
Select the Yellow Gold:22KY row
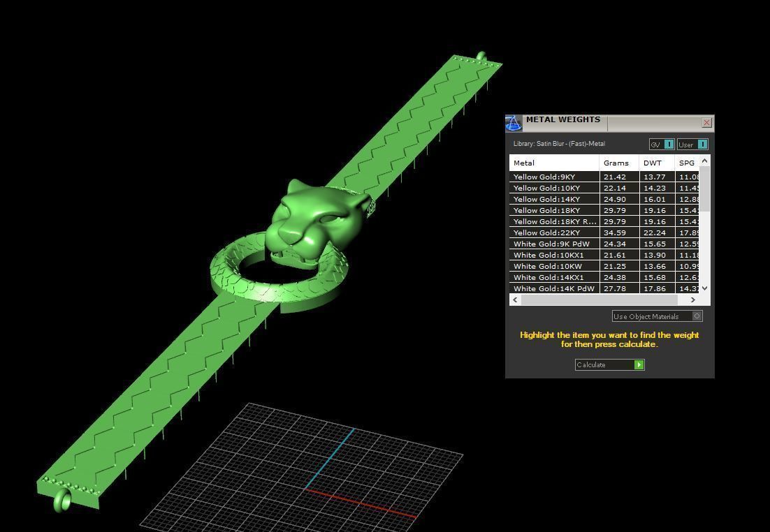(x=604, y=232)
